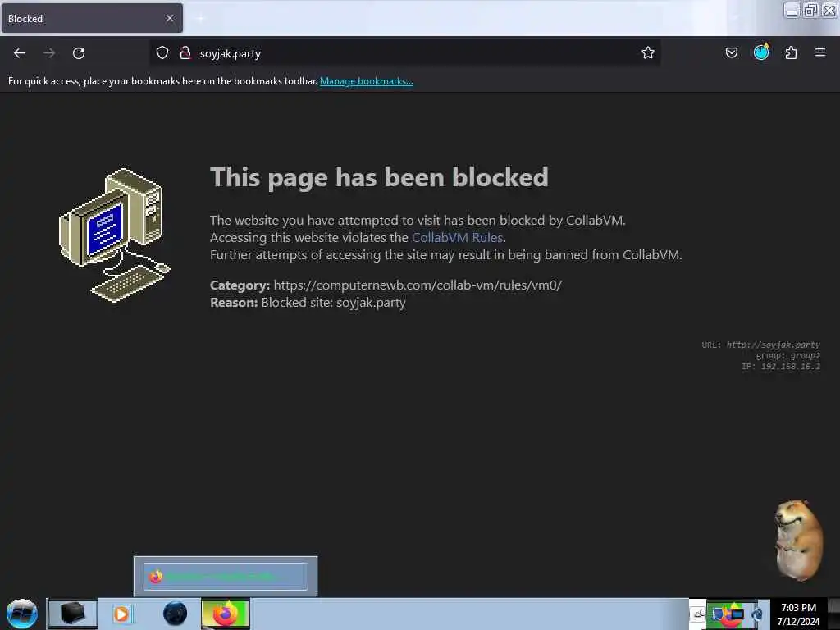Minimize the Firefox window
The width and height of the screenshot is (840, 630).
[x=792, y=11]
